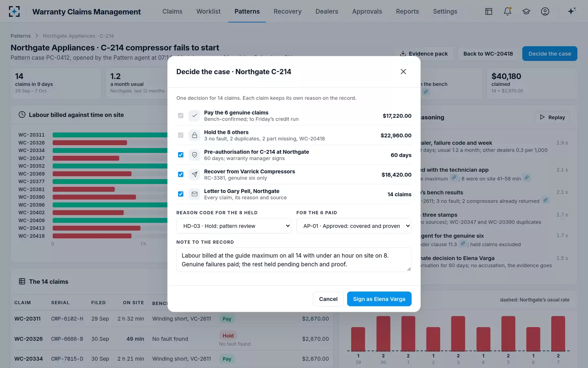This screenshot has width=588, height=368.
Task: Click the graduation cap learning icon
Action: click(x=526, y=11)
